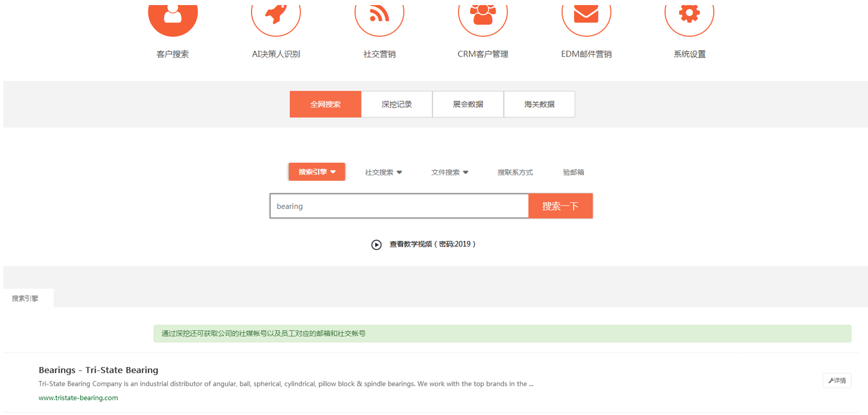The width and height of the screenshot is (868, 415).
Task: Open the www.tristate-bearing.com link
Action: pyautogui.click(x=79, y=398)
